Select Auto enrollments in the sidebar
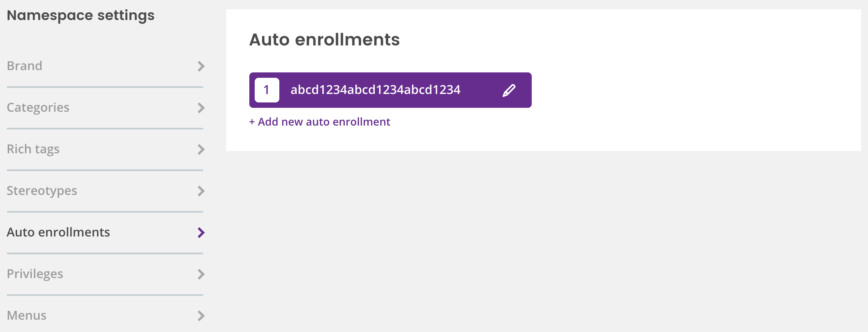Screen dimensions: 868x332 105,233
